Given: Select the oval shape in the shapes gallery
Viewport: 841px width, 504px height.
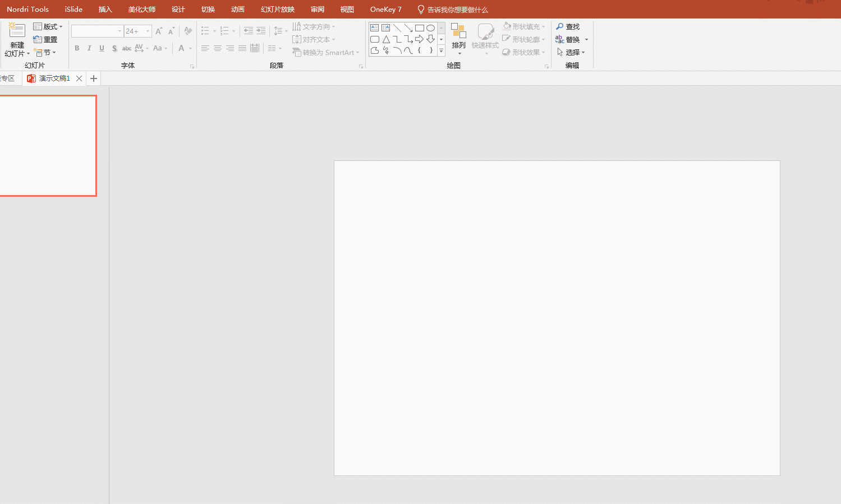Looking at the screenshot, I should tap(430, 28).
